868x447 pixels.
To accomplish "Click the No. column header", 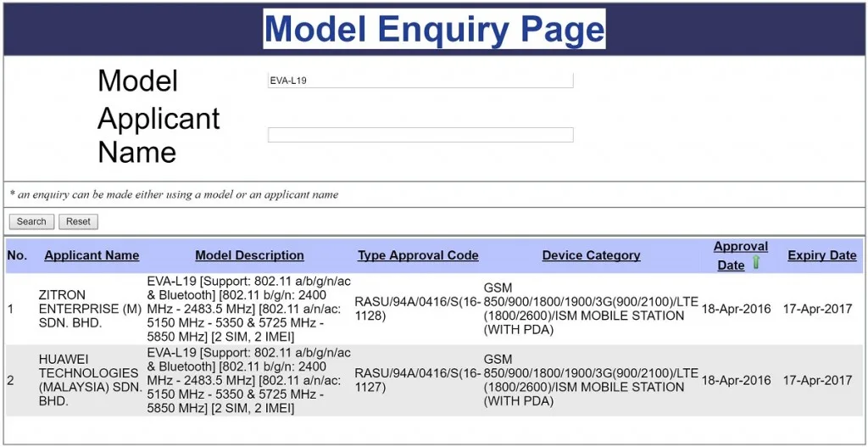I will tap(18, 255).
